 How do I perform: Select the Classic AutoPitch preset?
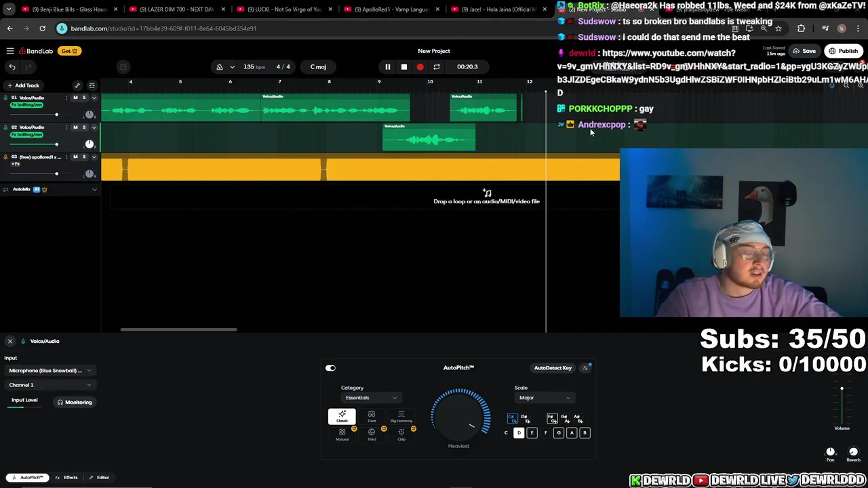pyautogui.click(x=342, y=416)
